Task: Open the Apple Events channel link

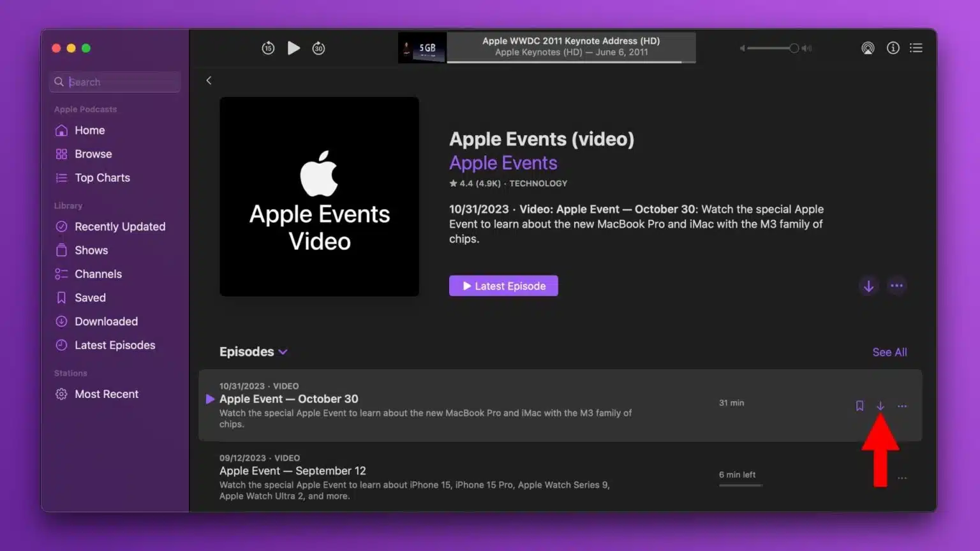Action: pyautogui.click(x=503, y=163)
